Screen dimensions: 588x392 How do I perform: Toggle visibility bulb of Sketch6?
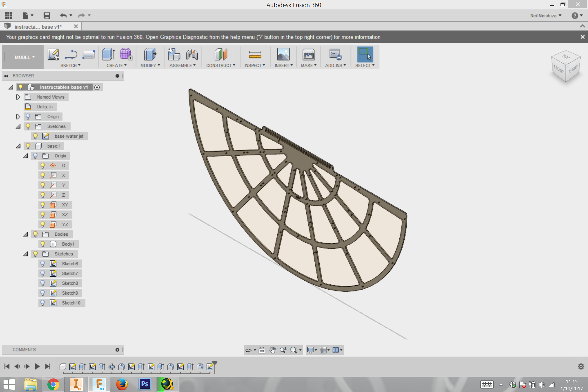coord(43,264)
